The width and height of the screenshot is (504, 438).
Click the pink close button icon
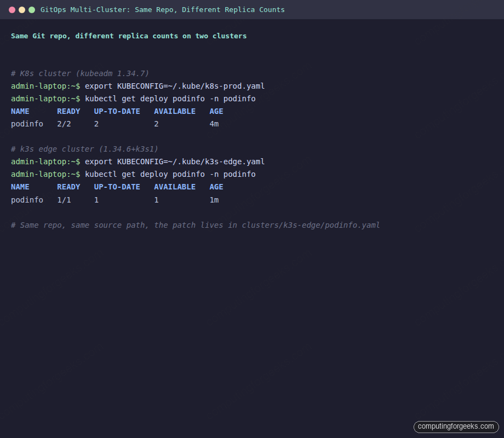click(13, 9)
